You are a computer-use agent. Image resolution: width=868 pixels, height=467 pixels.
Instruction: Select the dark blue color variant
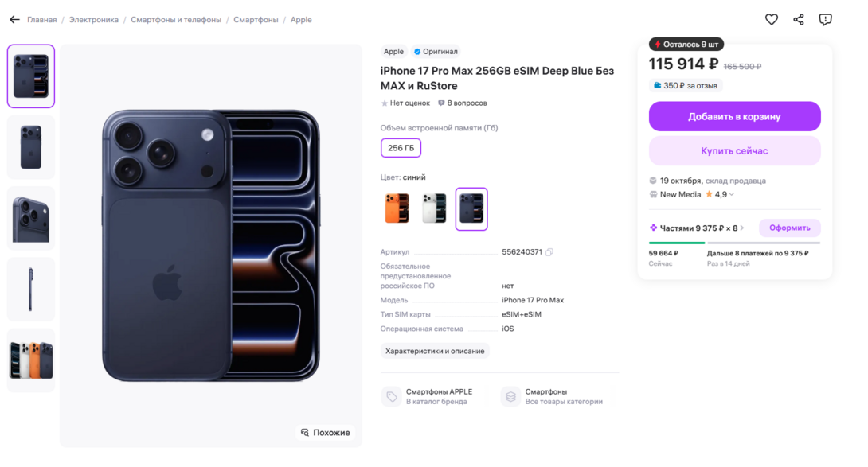(471, 208)
